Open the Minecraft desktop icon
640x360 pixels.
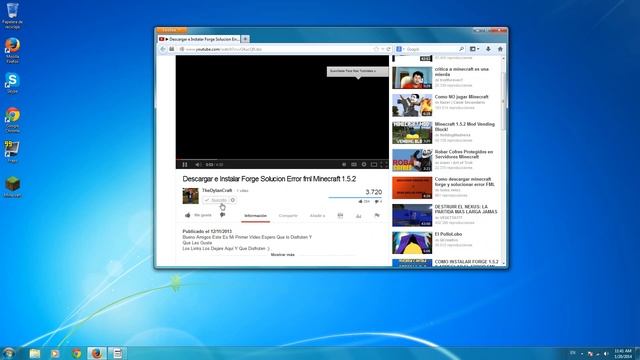tap(12, 187)
